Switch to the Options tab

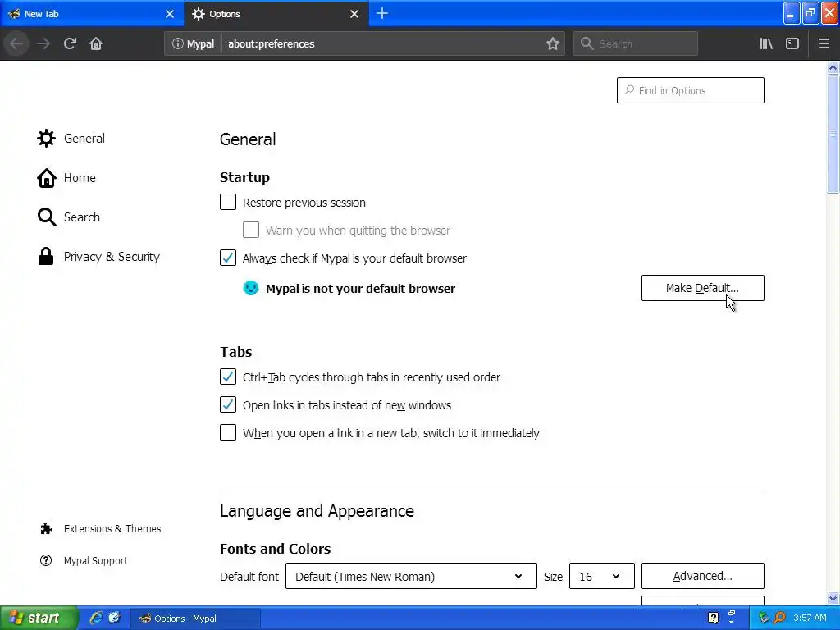pos(276,14)
